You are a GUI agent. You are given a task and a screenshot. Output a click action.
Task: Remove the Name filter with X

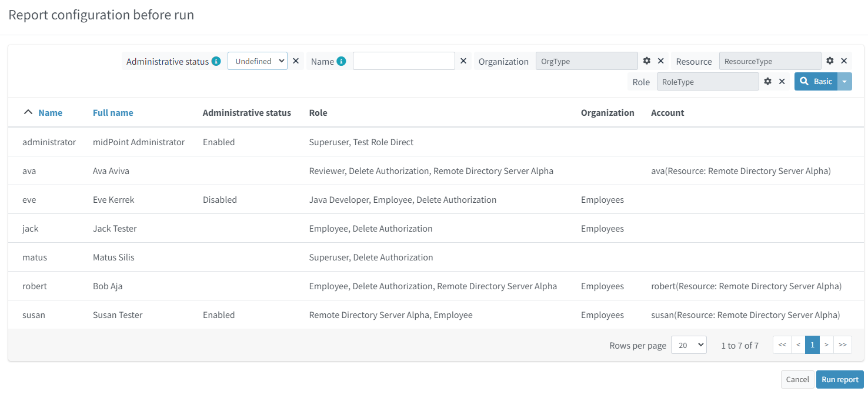[x=463, y=61]
